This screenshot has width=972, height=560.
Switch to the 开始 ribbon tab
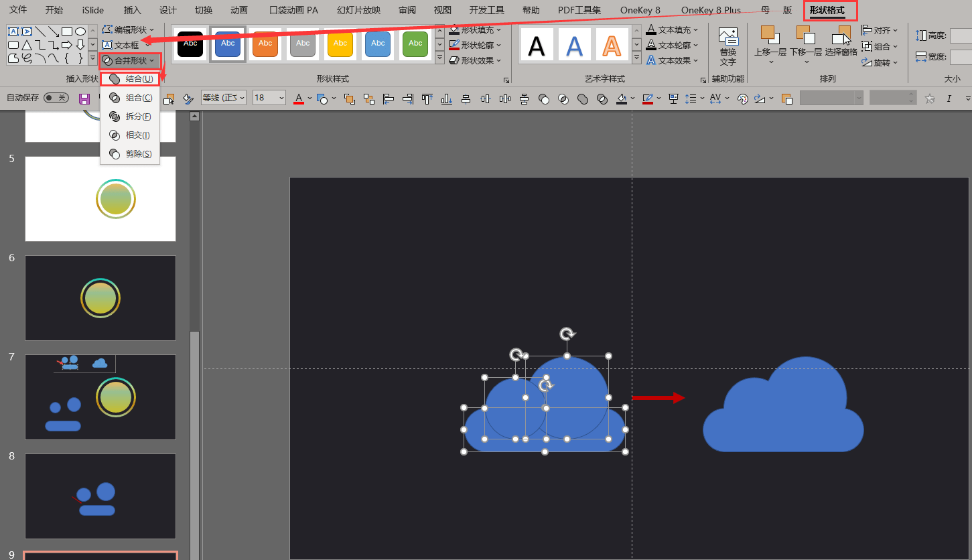coord(54,10)
